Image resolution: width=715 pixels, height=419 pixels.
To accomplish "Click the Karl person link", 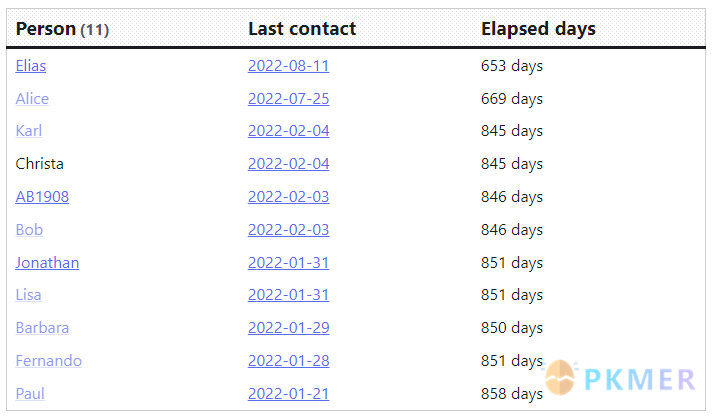I will pos(29,131).
